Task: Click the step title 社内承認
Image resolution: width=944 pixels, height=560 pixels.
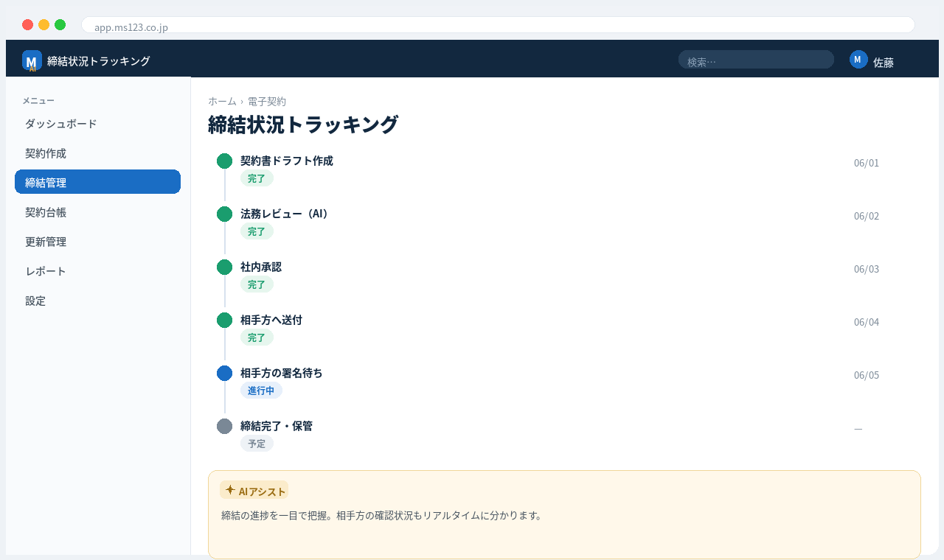Action: point(261,267)
